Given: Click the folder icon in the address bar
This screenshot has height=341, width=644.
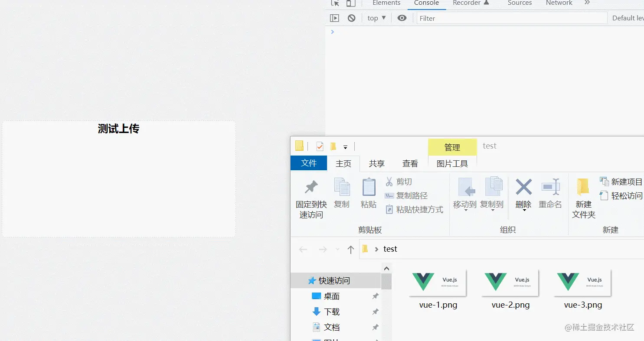Looking at the screenshot, I should tap(365, 249).
